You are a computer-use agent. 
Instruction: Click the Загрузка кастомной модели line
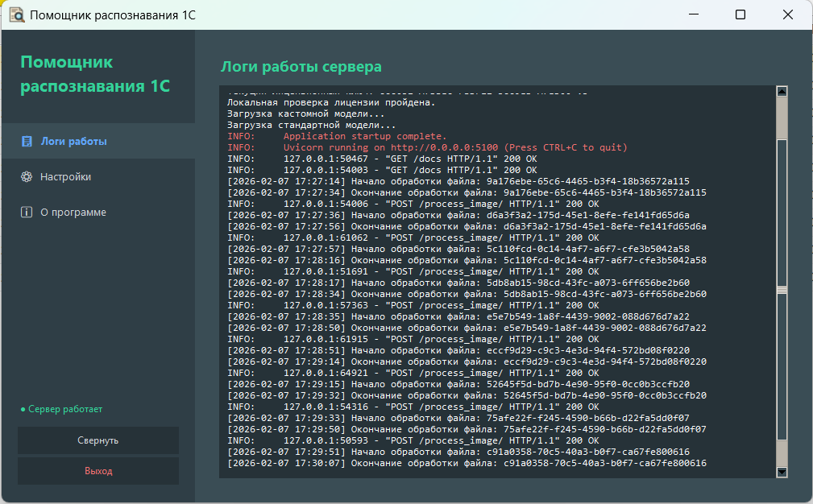coord(306,114)
